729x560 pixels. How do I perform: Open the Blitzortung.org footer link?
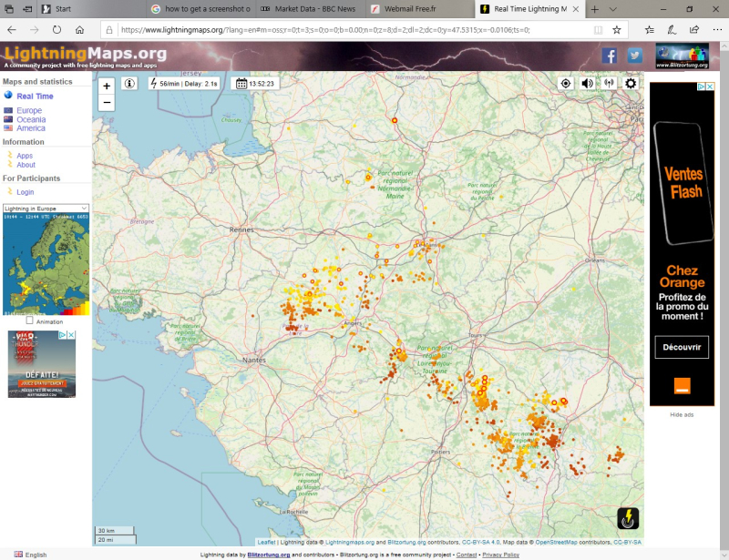(x=269, y=555)
